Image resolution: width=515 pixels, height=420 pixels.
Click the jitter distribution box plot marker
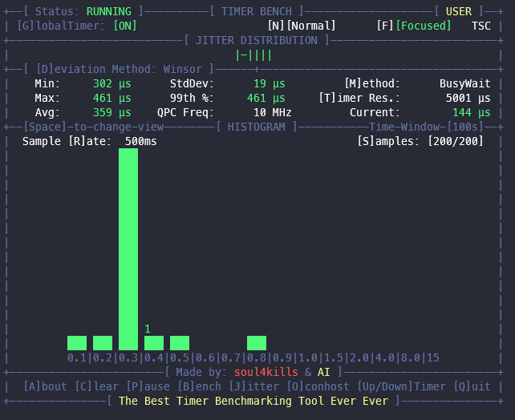coord(253,55)
